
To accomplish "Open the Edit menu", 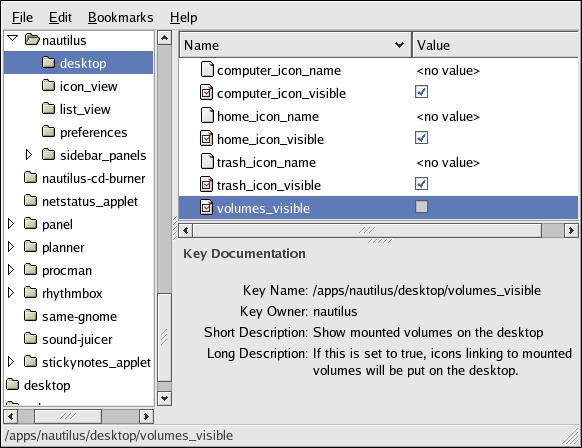I will [60, 17].
